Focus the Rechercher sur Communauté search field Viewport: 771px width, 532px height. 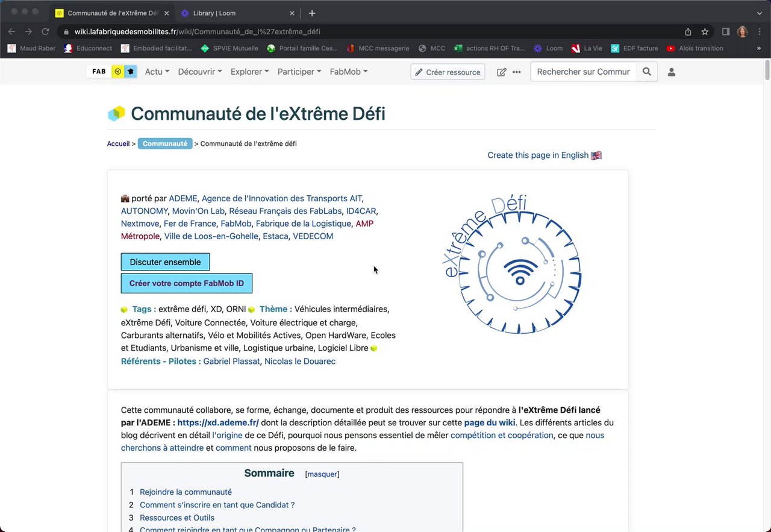(x=584, y=72)
